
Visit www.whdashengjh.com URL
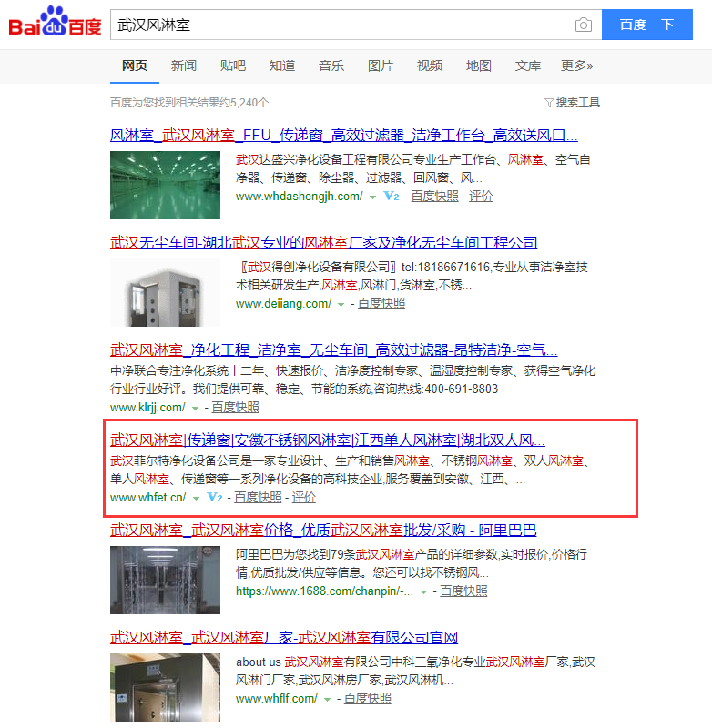tap(300, 197)
